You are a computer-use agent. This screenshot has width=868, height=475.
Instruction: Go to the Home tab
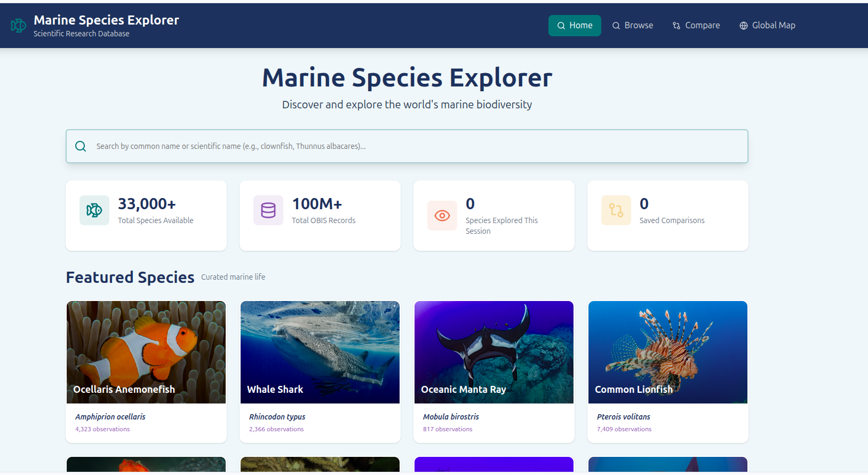pos(575,26)
